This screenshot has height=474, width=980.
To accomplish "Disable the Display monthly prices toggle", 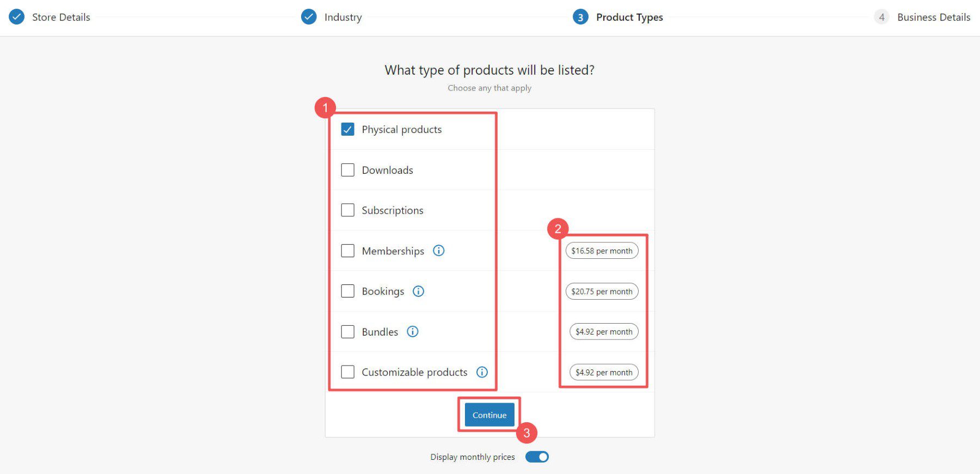I will [537, 457].
